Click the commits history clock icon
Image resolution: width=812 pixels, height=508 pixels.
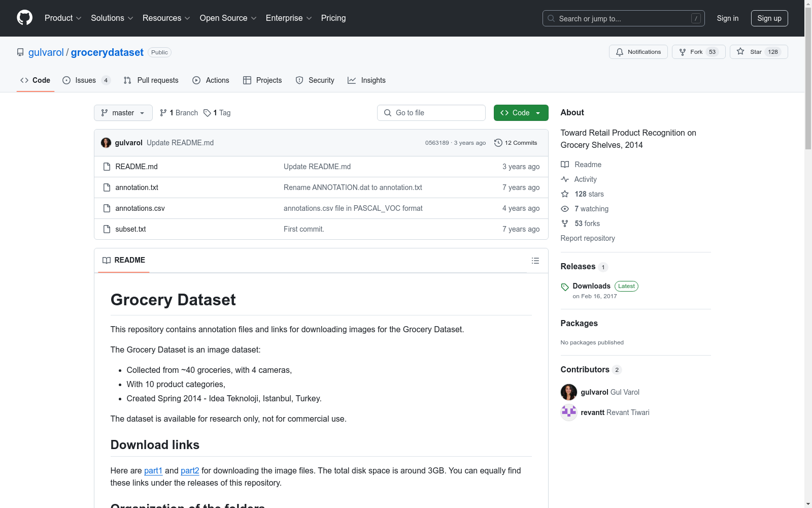pyautogui.click(x=498, y=143)
